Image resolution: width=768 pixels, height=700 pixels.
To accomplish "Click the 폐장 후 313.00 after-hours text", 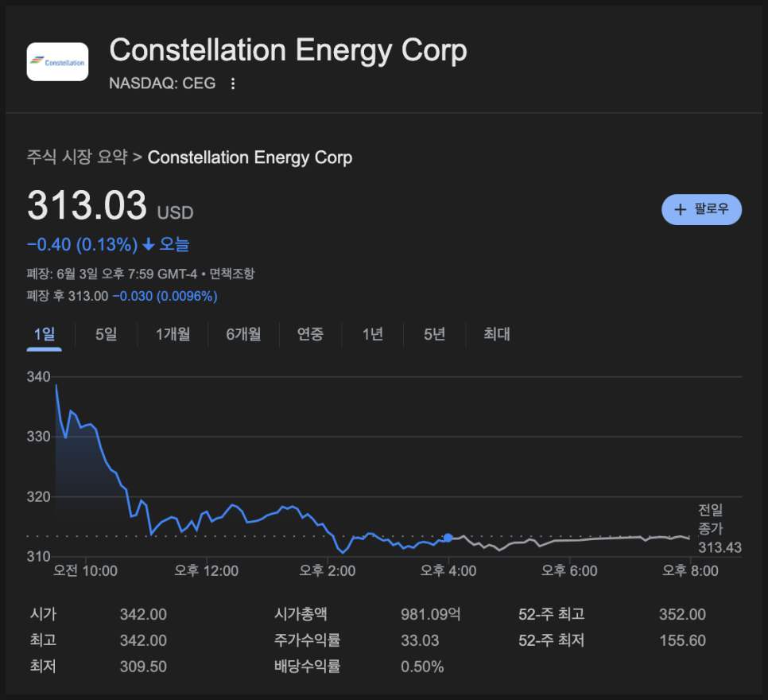I will [68, 296].
